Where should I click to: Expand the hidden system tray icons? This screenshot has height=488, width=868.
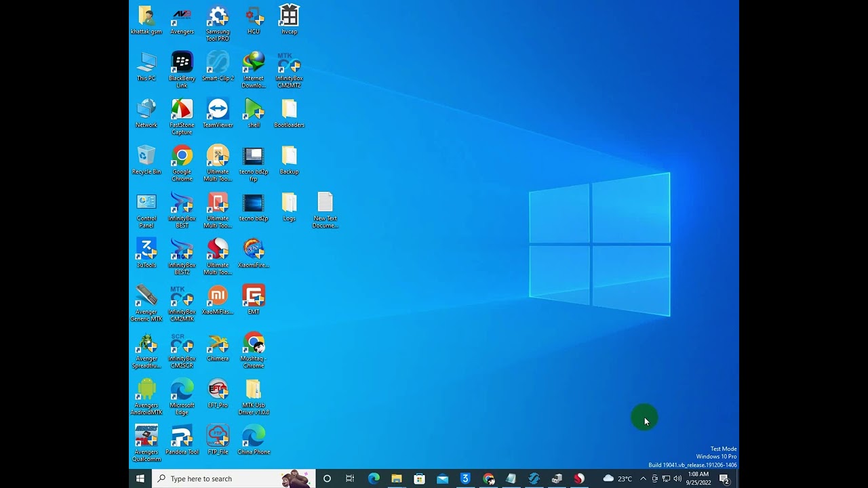(643, 479)
